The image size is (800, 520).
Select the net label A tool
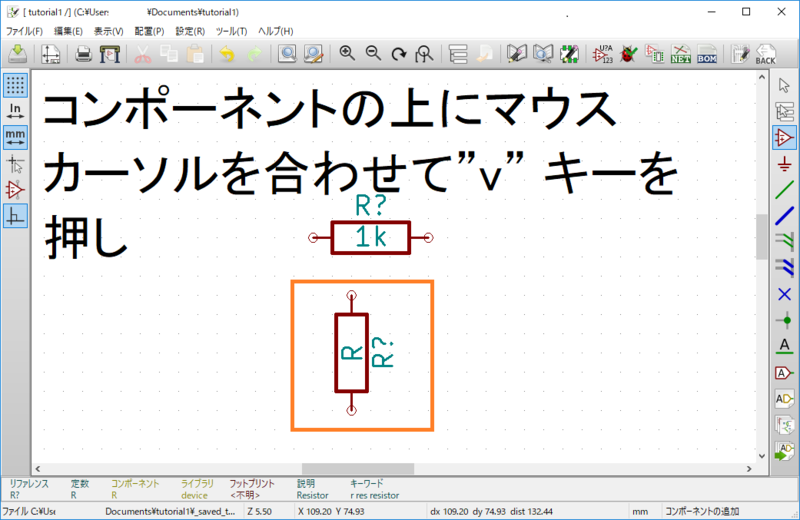[x=784, y=346]
